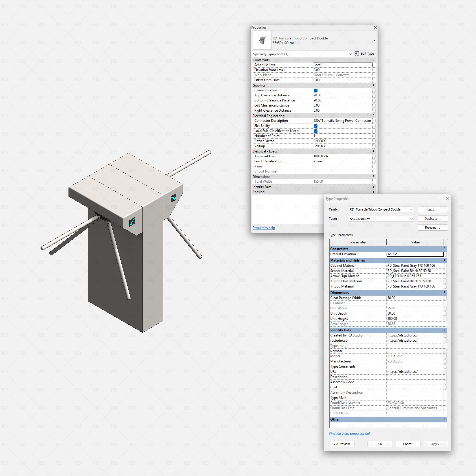Screen dimensions: 476x476
Task: Click the Rename... button
Action: [x=433, y=228]
